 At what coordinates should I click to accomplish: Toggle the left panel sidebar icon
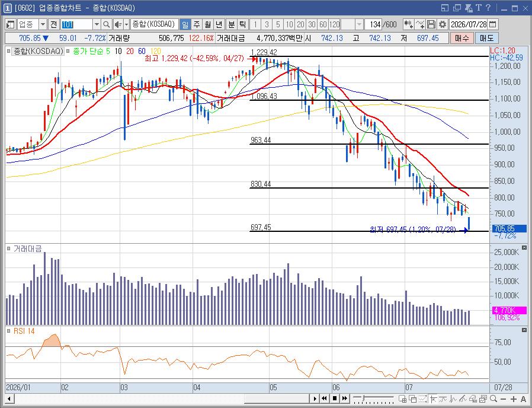click(x=10, y=24)
